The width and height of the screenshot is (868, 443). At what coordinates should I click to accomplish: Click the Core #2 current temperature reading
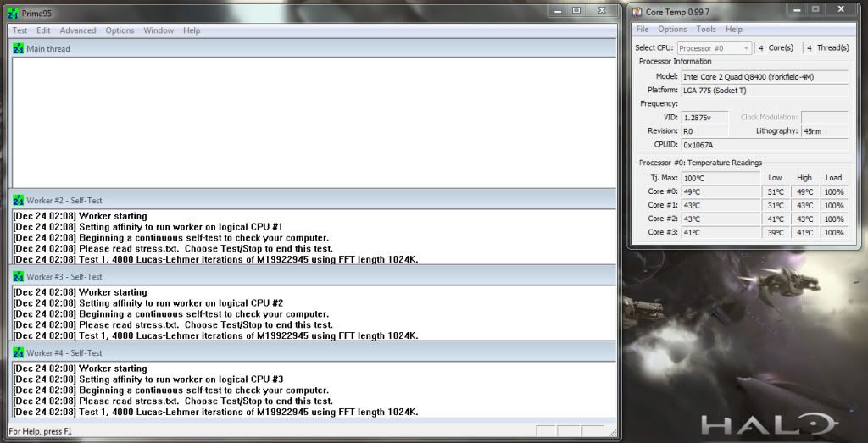coord(721,219)
